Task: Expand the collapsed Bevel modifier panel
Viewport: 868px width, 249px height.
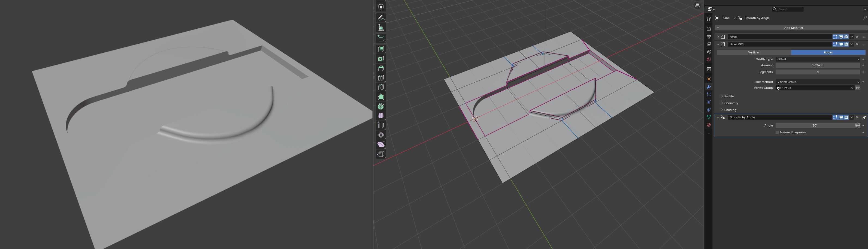Action: pos(718,37)
